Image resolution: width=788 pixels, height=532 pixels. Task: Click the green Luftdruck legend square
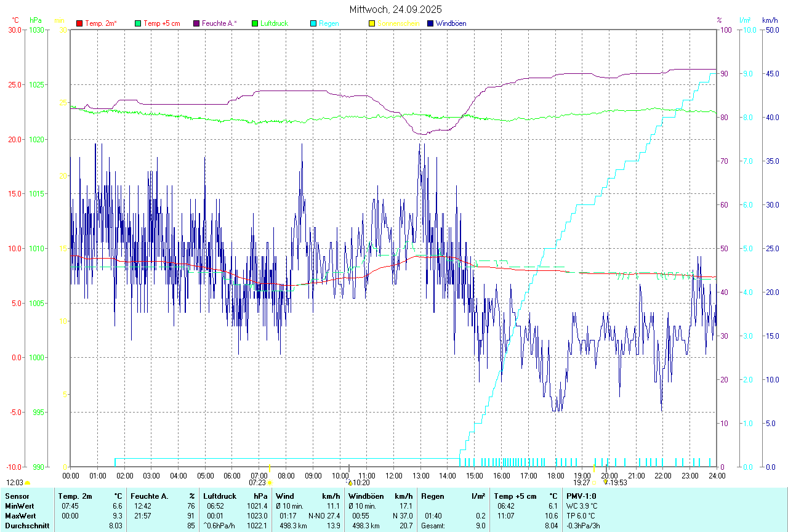[x=255, y=23]
